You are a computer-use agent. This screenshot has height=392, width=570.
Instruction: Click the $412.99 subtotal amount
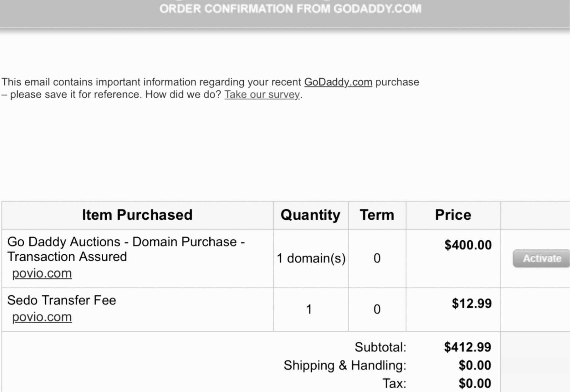468,347
